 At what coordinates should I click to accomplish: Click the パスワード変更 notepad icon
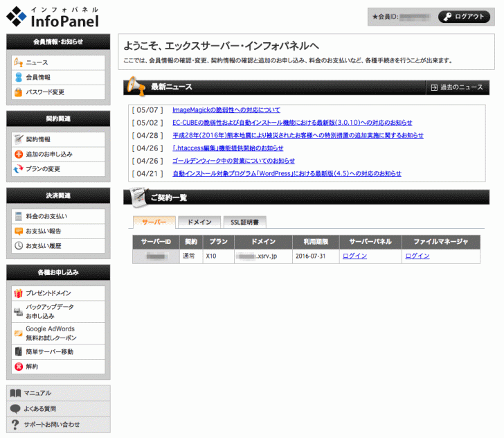point(19,91)
